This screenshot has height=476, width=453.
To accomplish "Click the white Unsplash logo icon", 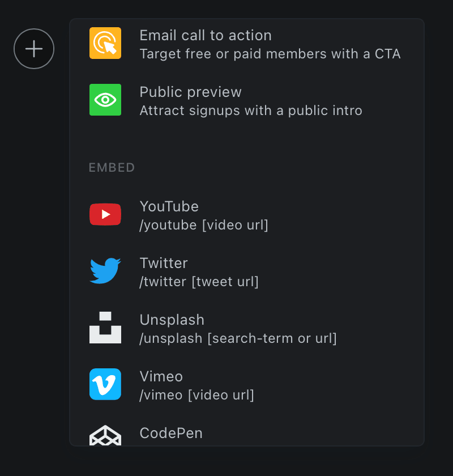I will point(105,328).
